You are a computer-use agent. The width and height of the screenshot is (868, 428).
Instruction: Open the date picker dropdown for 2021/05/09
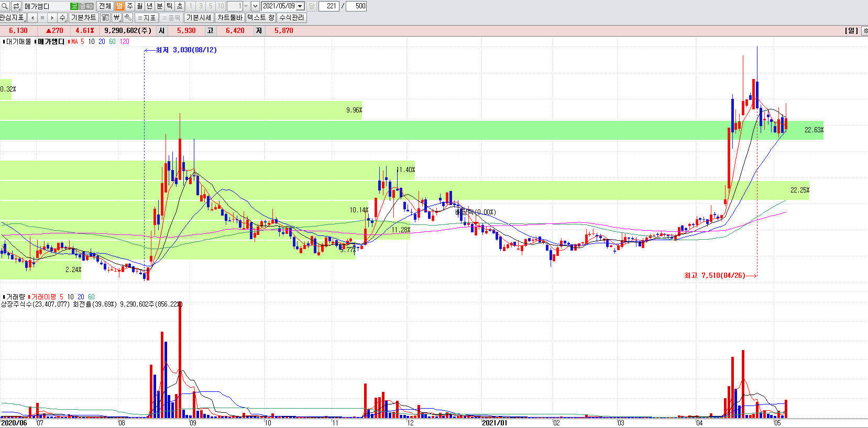[x=300, y=6]
